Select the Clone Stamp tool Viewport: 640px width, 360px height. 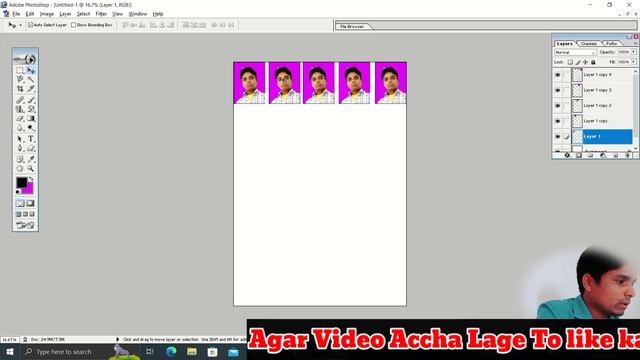coord(20,109)
